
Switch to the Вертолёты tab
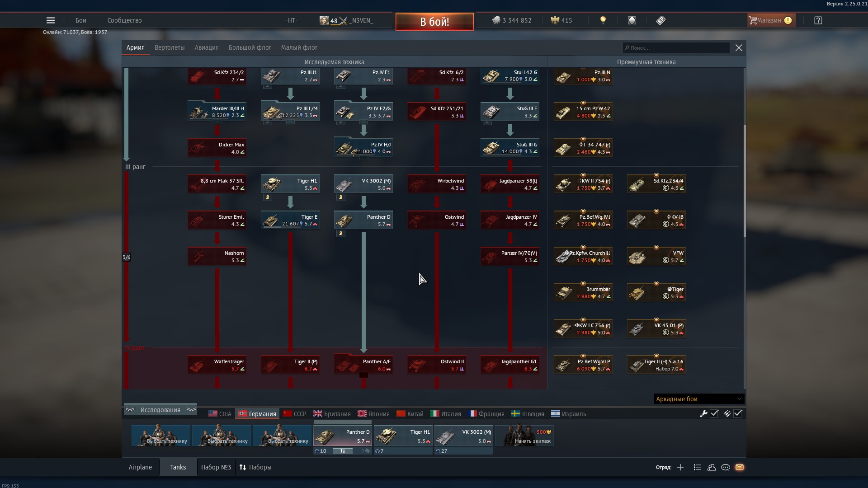pyautogui.click(x=170, y=47)
